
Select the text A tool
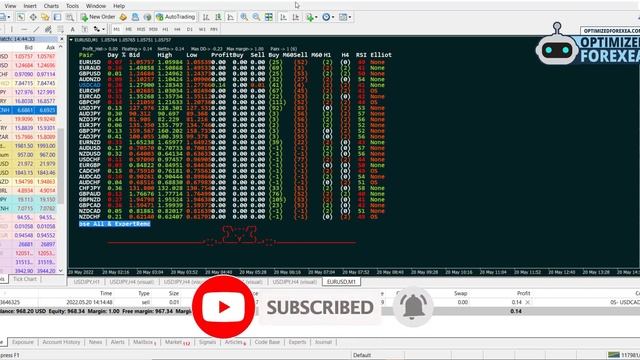point(72,29)
